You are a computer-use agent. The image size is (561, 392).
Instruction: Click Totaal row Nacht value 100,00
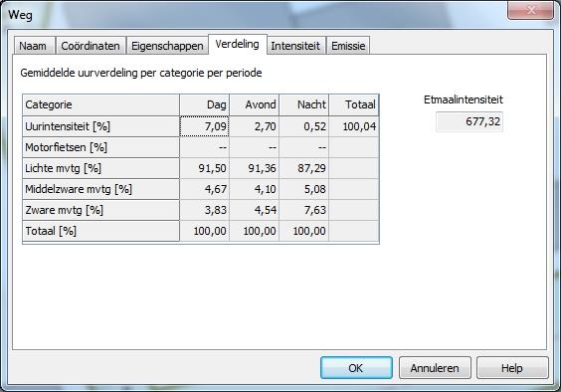pyautogui.click(x=304, y=231)
